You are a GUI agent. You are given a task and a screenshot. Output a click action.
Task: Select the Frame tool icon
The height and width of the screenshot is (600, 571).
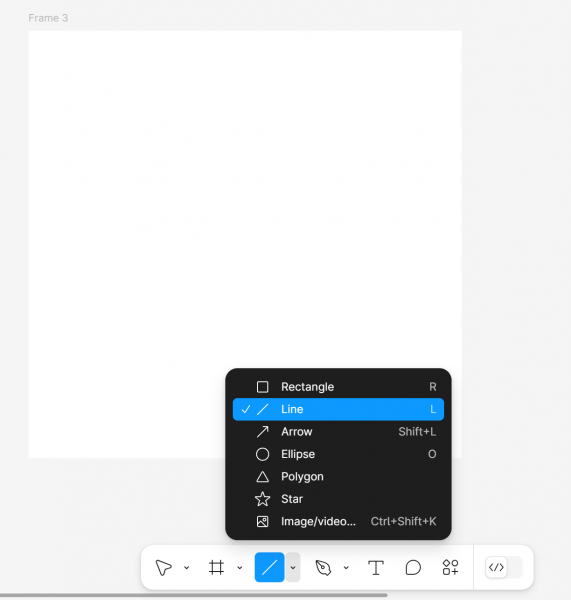point(216,567)
